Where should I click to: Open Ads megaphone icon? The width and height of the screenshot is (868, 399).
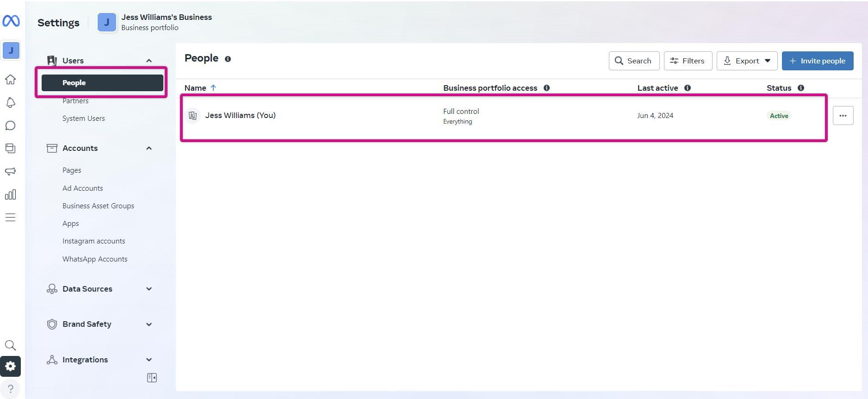click(10, 171)
